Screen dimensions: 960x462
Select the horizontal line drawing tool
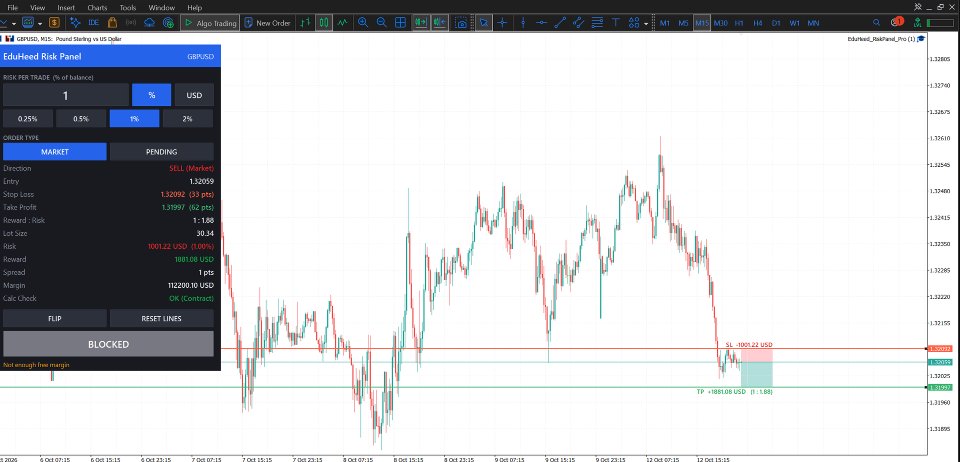541,23
